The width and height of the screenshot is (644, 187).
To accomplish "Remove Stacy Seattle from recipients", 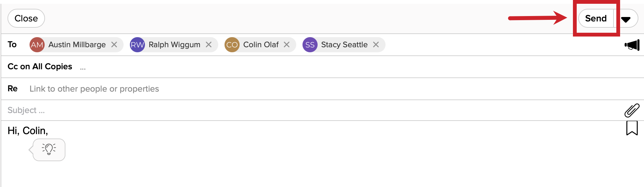I will 376,45.
